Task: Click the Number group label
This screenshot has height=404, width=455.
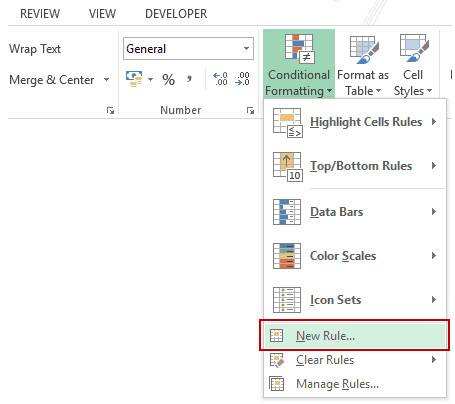Action: (x=180, y=110)
